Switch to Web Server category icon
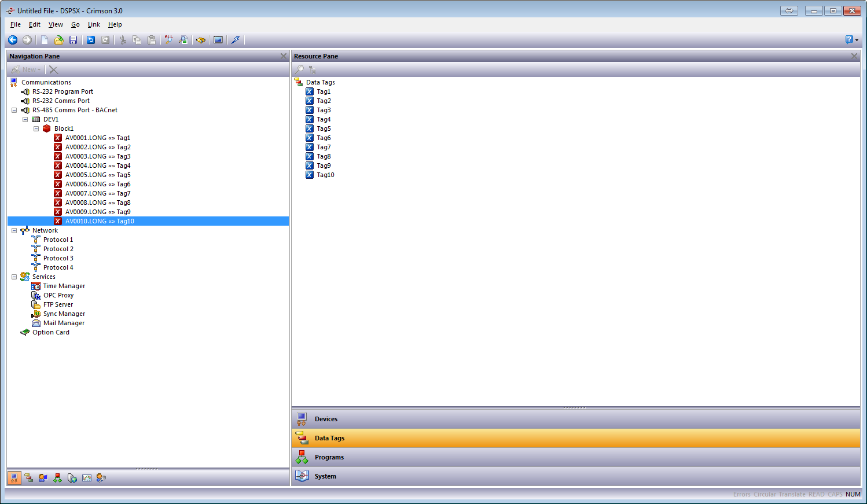This screenshot has width=867, height=504. coord(72,478)
